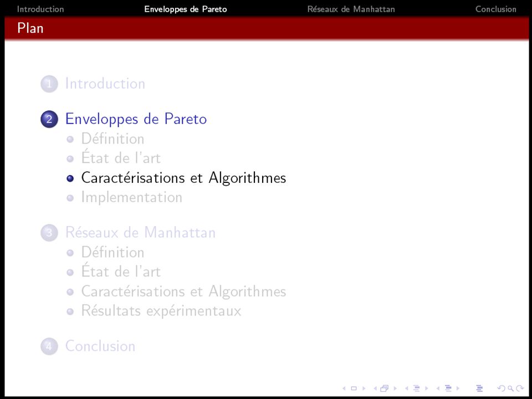Viewport: 532px width, 399px height.
Task: Open Conclusion in the top navigation bar
Action: point(495,9)
